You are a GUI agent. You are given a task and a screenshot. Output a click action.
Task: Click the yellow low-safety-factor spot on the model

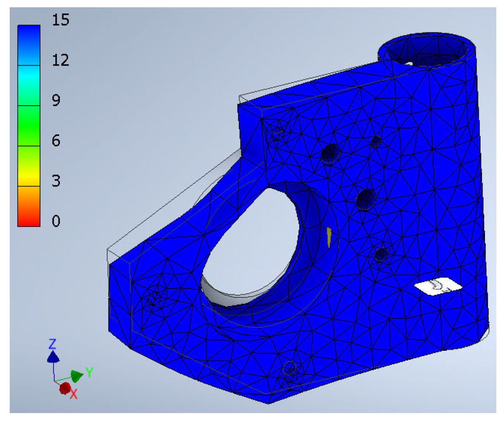tap(329, 237)
